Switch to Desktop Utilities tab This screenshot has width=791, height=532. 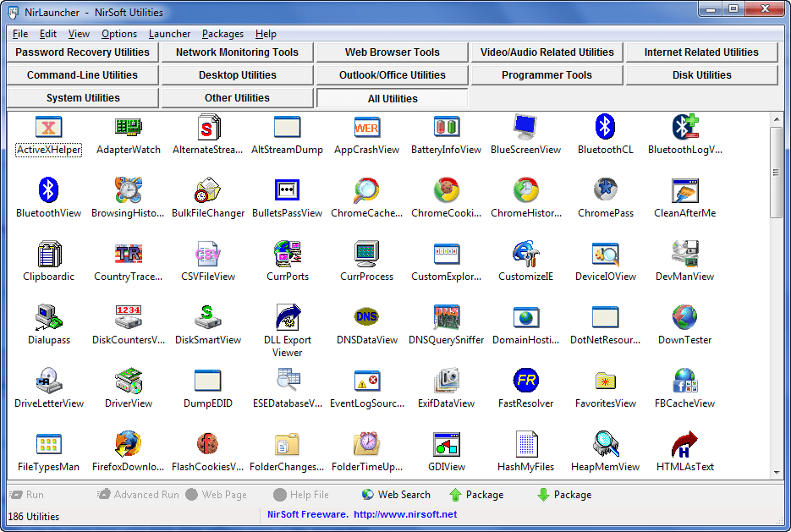(x=237, y=75)
